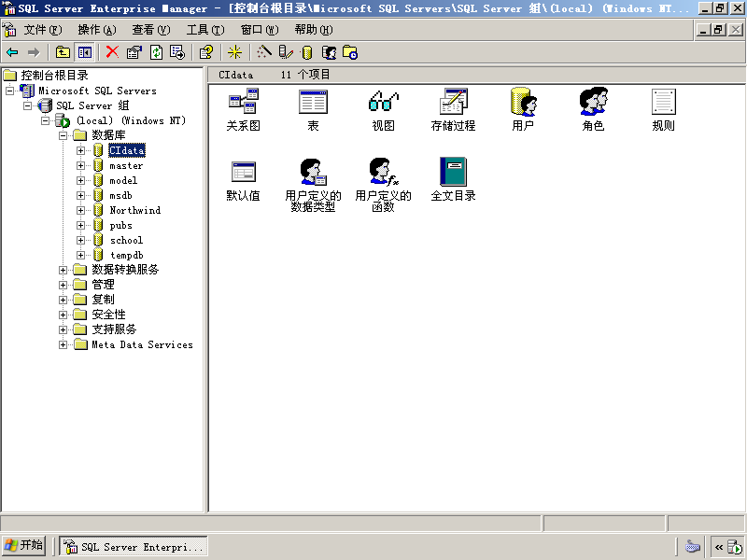Click the Back arrow toolbar button
The width and height of the screenshot is (747, 560).
pos(12,52)
